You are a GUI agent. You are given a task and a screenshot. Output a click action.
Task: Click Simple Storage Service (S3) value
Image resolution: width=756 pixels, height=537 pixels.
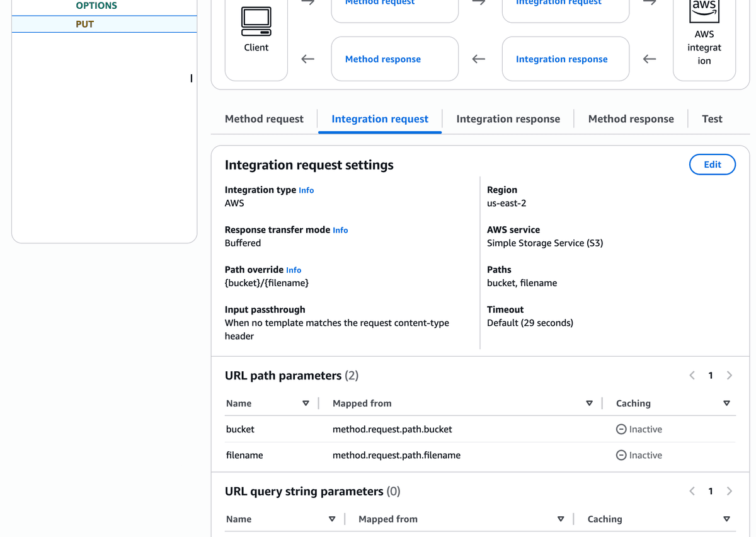point(545,243)
